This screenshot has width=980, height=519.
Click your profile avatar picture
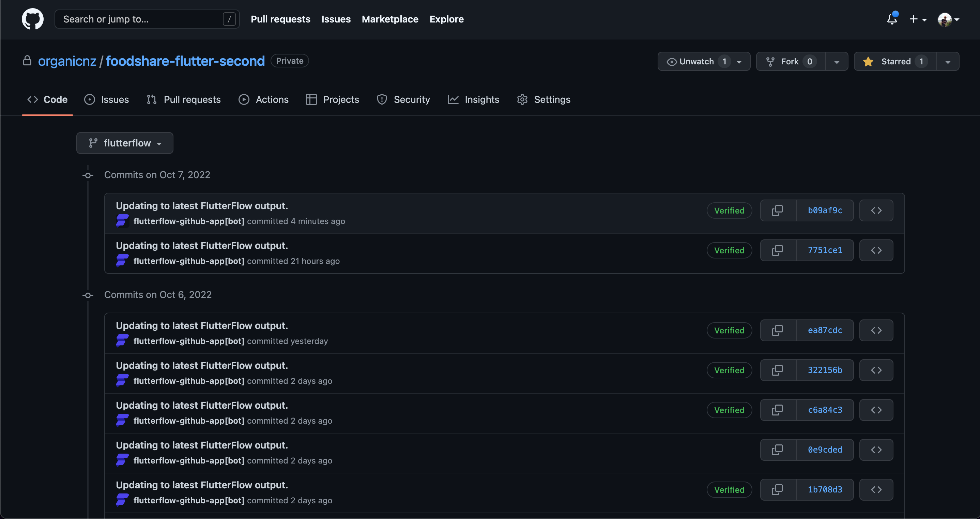click(945, 19)
